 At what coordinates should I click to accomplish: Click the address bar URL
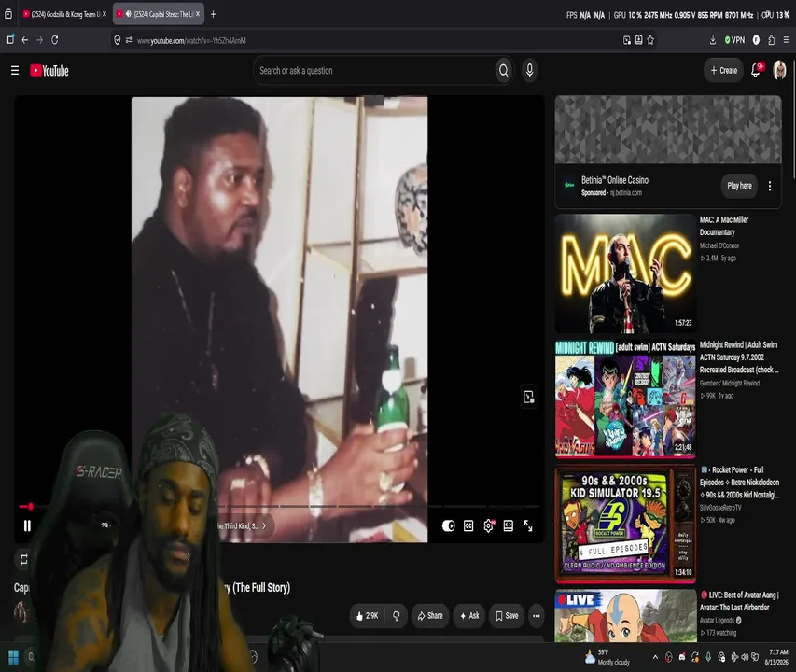point(191,41)
